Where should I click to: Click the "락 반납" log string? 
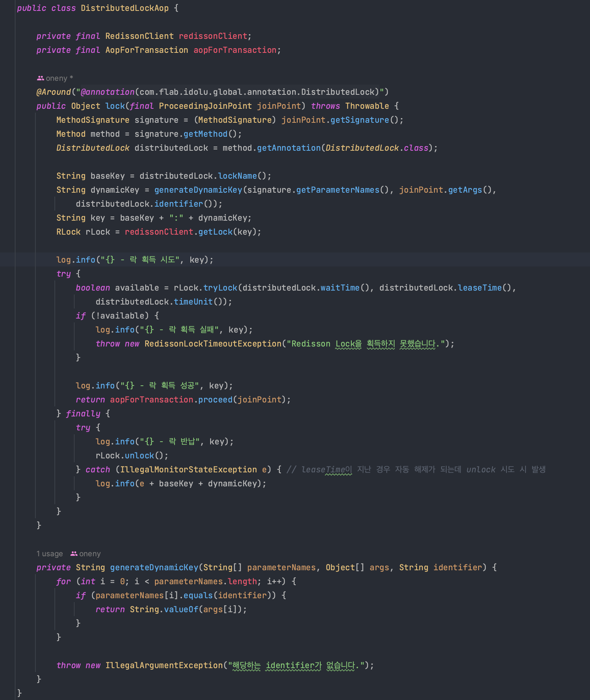(169, 442)
